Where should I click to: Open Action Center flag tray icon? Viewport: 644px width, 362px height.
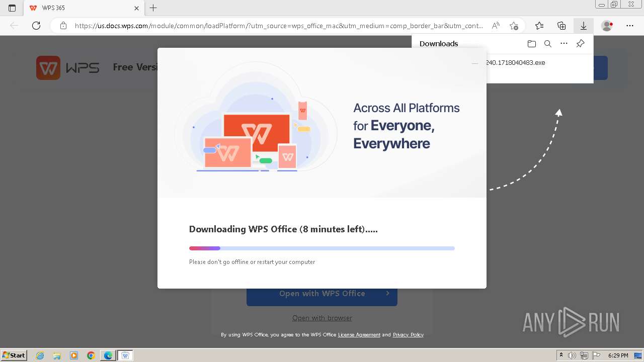click(596, 355)
